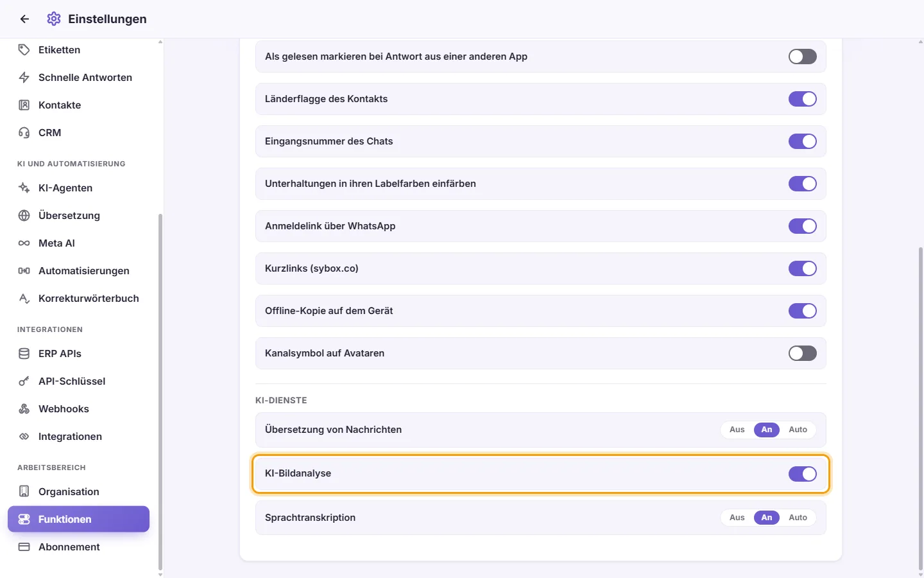Viewport: 924px width, 578px height.
Task: Click the Etiketten tag icon
Action: click(x=24, y=50)
